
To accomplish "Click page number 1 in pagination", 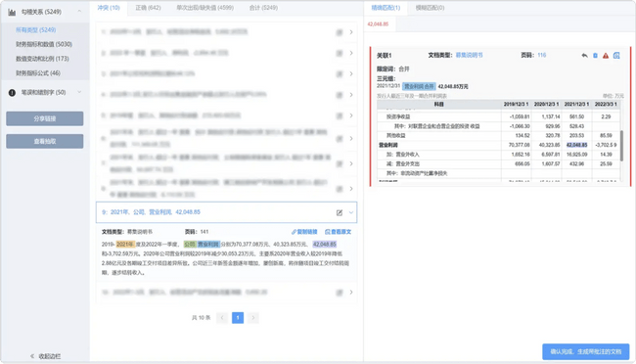I will (x=238, y=318).
